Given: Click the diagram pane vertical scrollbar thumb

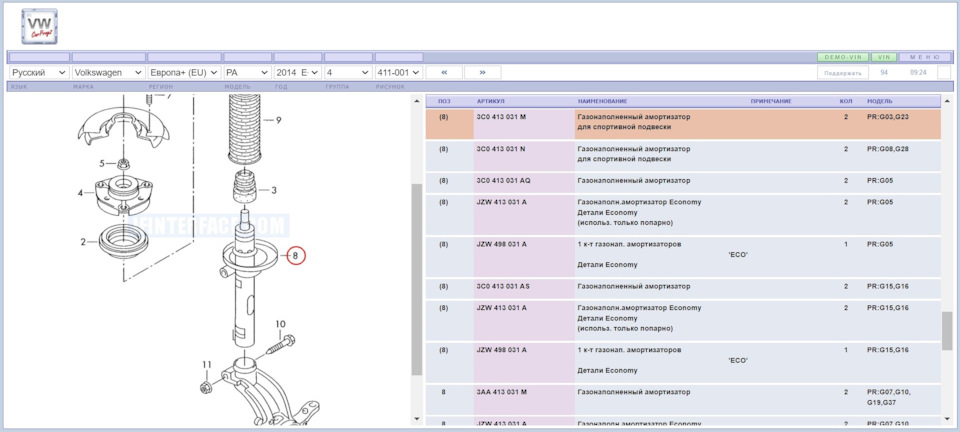Looking at the screenshot, I should pos(416,280).
